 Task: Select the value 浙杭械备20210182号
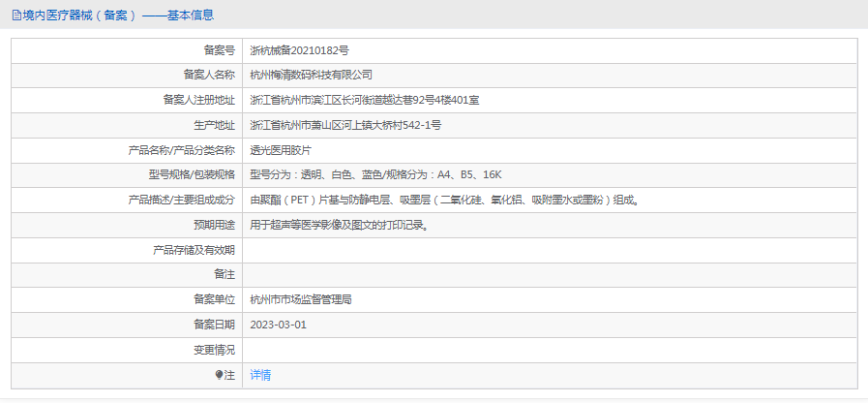tap(299, 50)
